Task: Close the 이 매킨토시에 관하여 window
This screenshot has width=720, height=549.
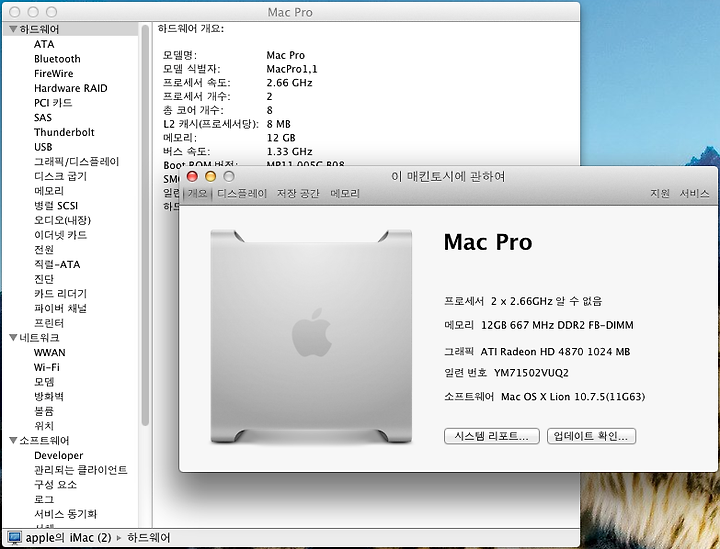Action: tap(192, 176)
